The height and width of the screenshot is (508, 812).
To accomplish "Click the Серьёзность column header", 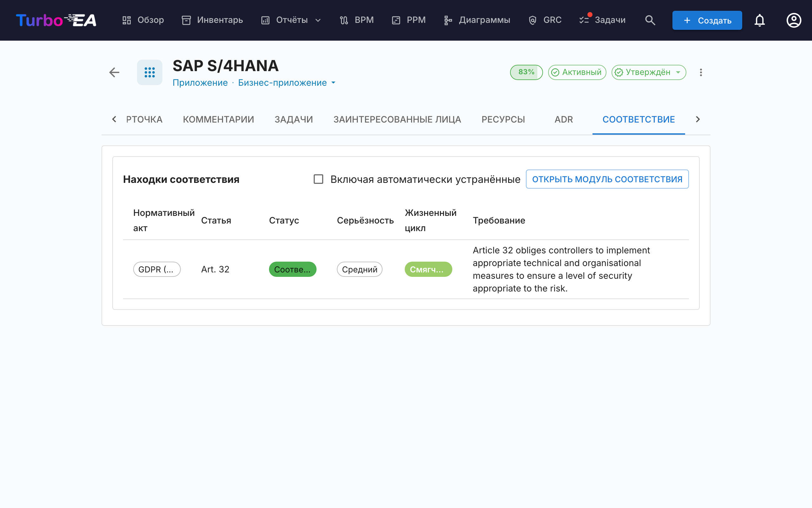I will pyautogui.click(x=365, y=220).
